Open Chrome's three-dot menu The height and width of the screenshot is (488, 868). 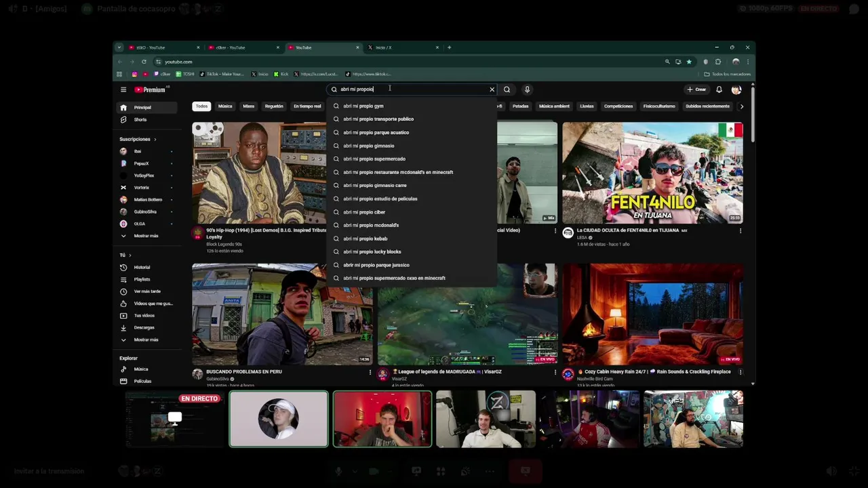pyautogui.click(x=748, y=62)
